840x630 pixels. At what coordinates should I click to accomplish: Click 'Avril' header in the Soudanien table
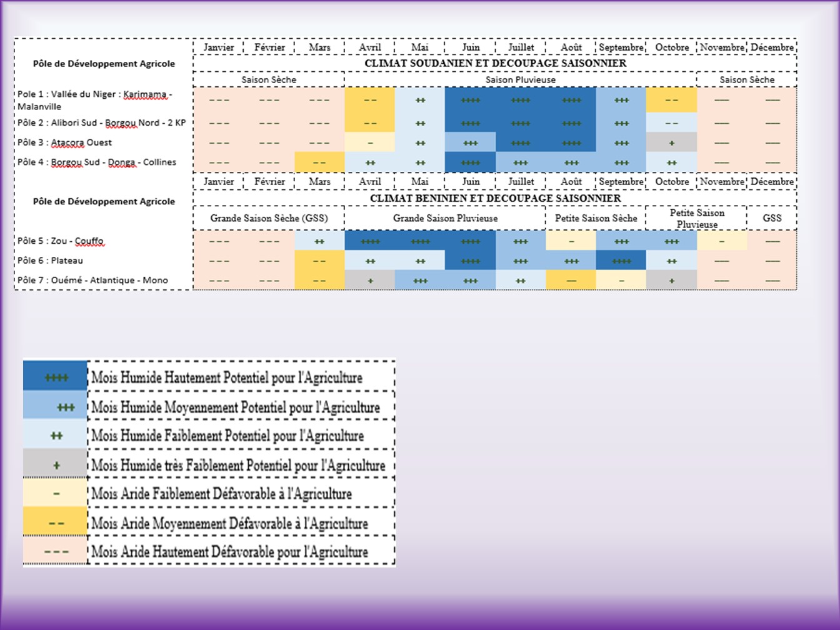(370, 47)
